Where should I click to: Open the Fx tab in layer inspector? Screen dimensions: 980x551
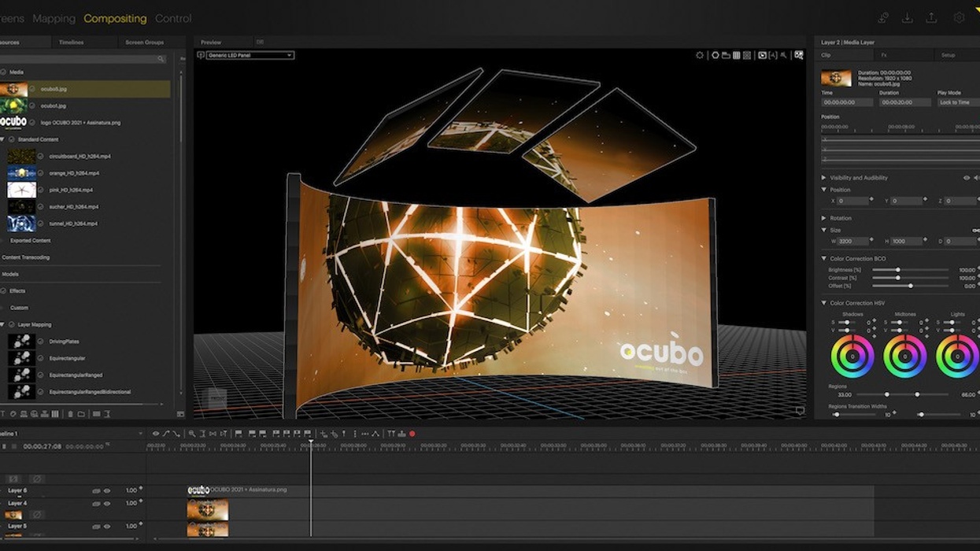tap(884, 55)
